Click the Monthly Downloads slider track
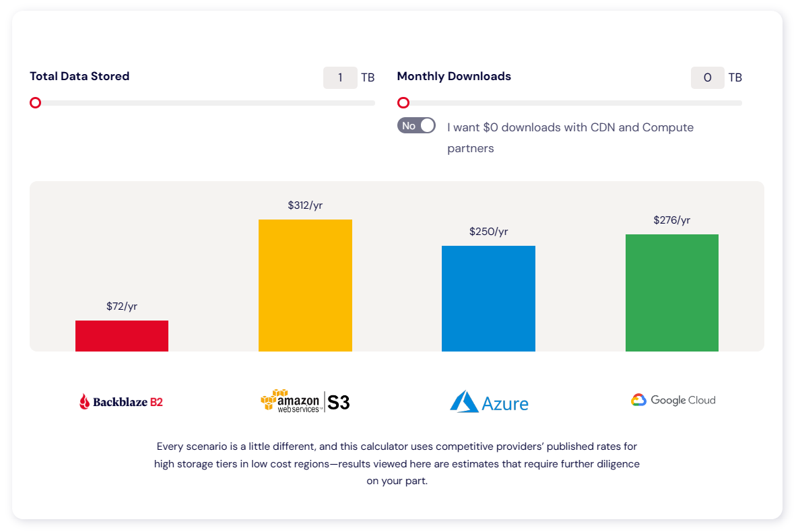The width and height of the screenshot is (796, 532). point(570,103)
